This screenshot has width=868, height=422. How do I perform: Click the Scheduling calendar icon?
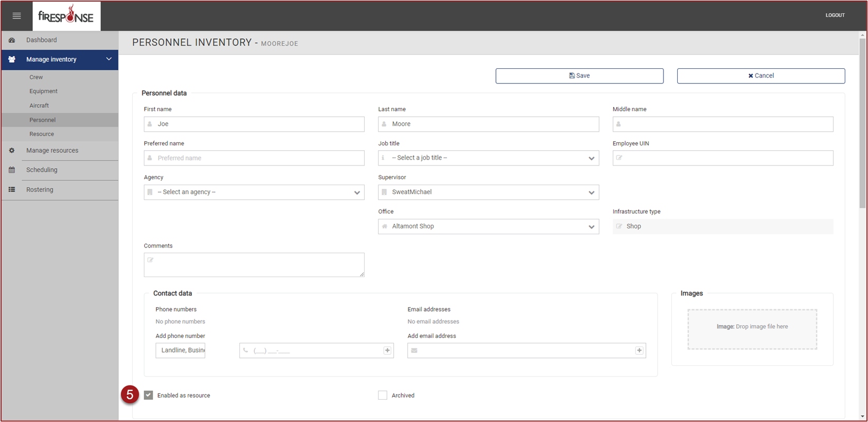pyautogui.click(x=12, y=170)
